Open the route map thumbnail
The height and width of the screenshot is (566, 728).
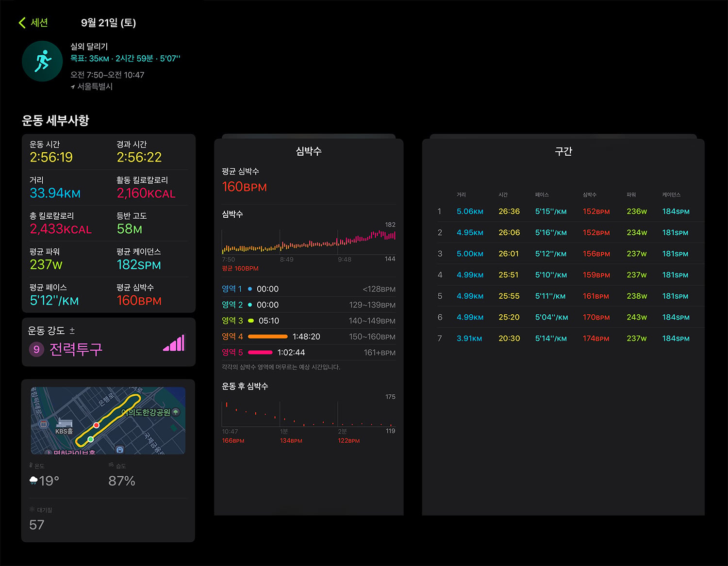(x=108, y=420)
